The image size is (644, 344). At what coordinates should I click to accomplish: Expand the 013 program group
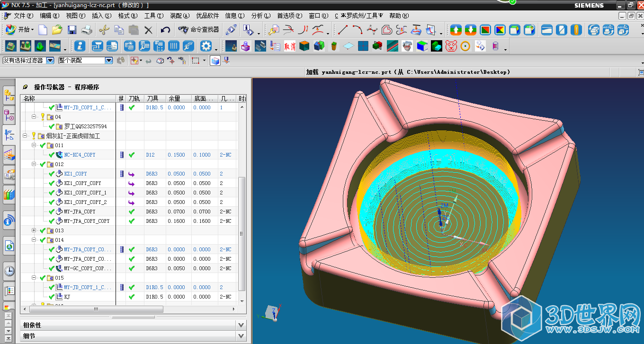click(34, 230)
